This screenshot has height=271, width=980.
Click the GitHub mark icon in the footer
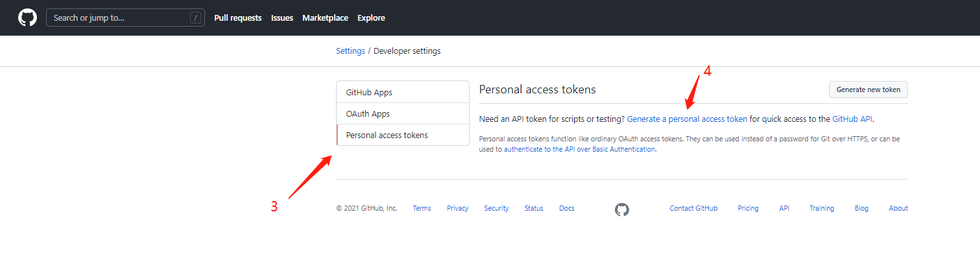click(x=622, y=209)
